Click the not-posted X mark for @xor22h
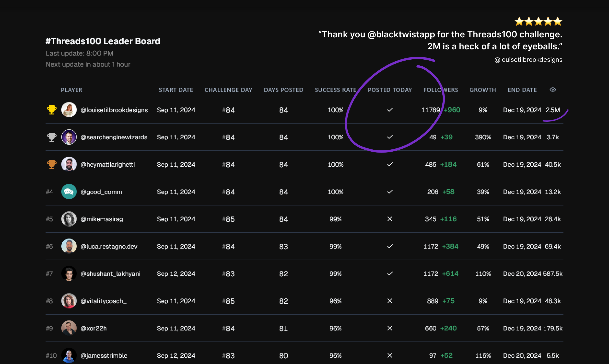The height and width of the screenshot is (364, 609). 390,328
